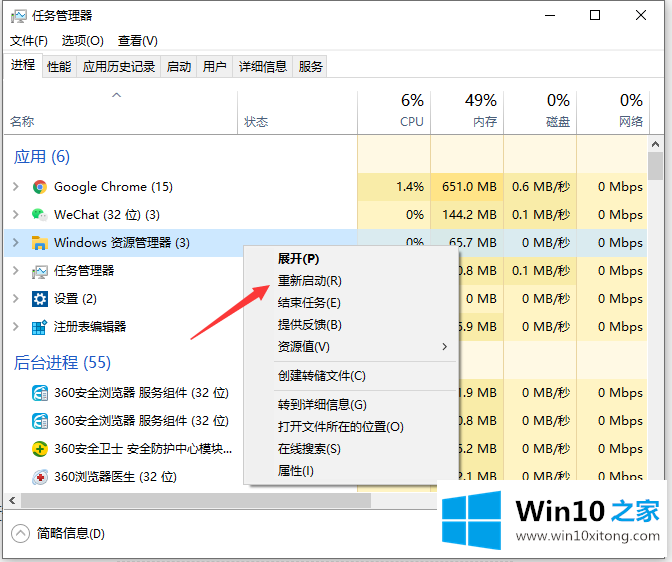Click the vertical scrollbar thumb

[x=655, y=166]
